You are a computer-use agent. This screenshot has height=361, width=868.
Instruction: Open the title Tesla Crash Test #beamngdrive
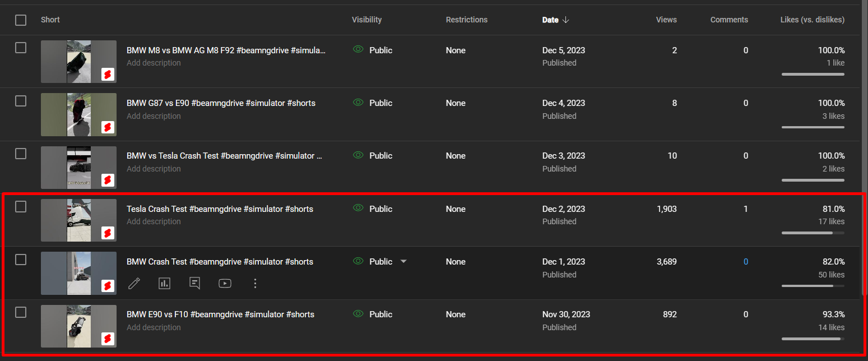220,209
